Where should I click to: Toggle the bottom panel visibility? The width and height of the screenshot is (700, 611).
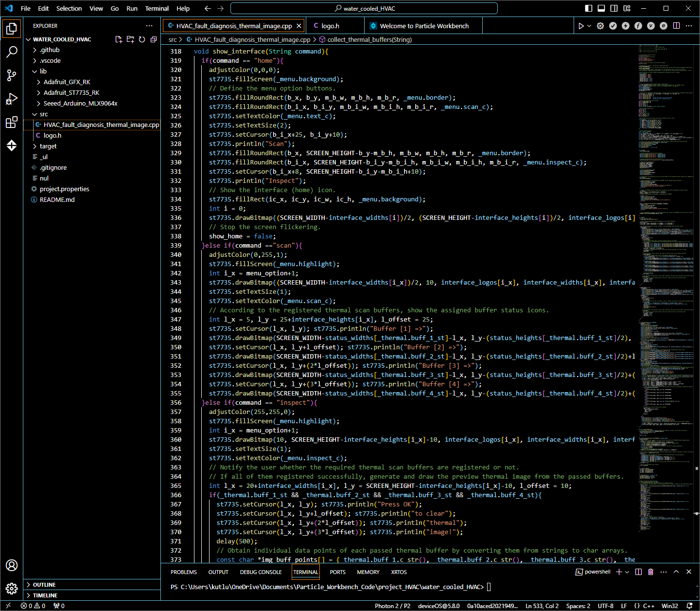(x=601, y=8)
